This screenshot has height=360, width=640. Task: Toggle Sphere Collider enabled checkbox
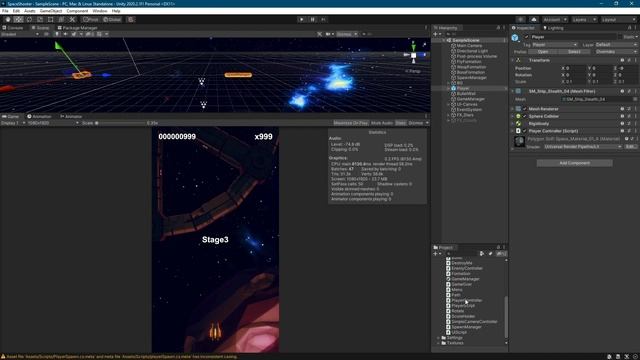click(525, 116)
